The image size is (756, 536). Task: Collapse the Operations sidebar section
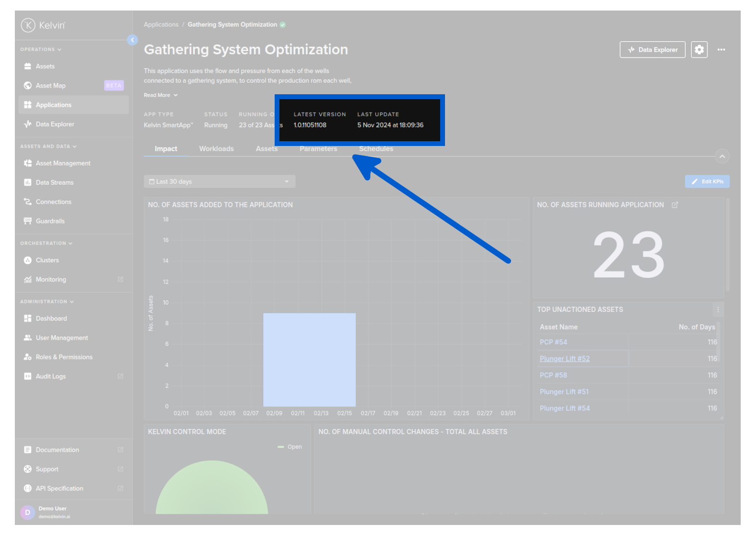point(41,49)
